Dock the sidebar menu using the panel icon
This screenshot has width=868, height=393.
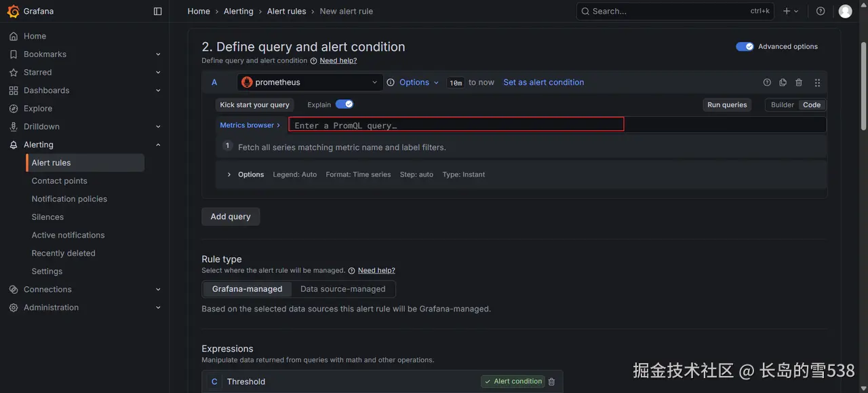coord(158,12)
